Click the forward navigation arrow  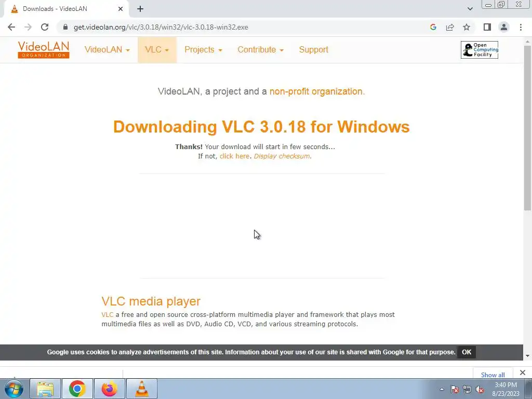(28, 27)
